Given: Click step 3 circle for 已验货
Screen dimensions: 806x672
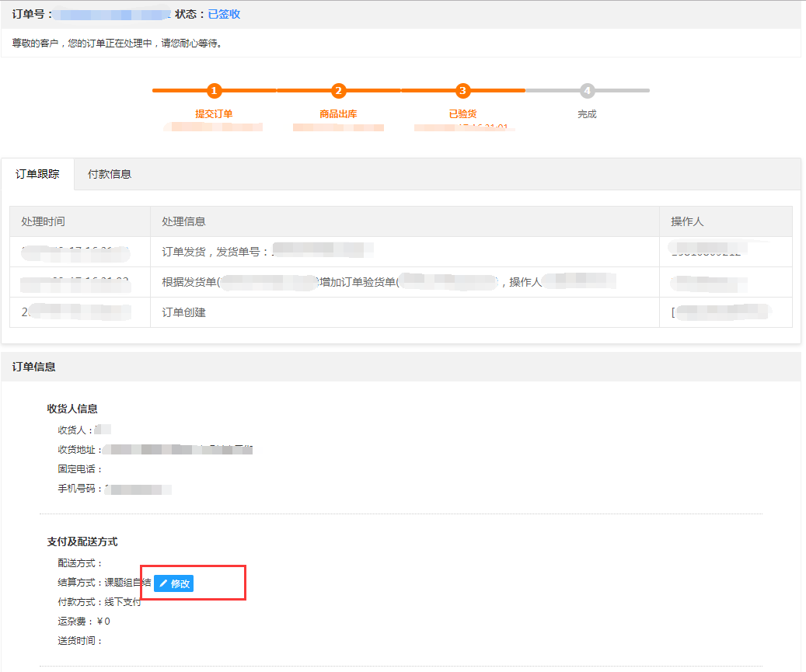Looking at the screenshot, I should pyautogui.click(x=462, y=91).
